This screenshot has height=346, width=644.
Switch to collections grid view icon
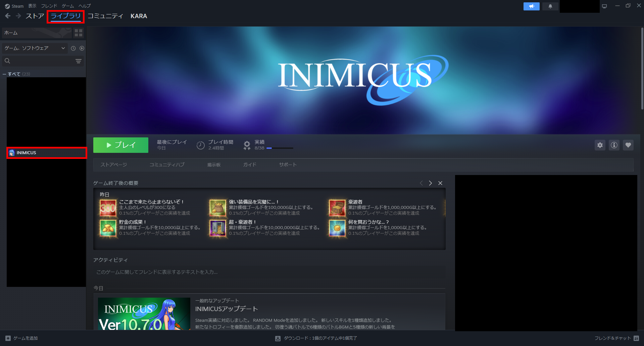79,33
